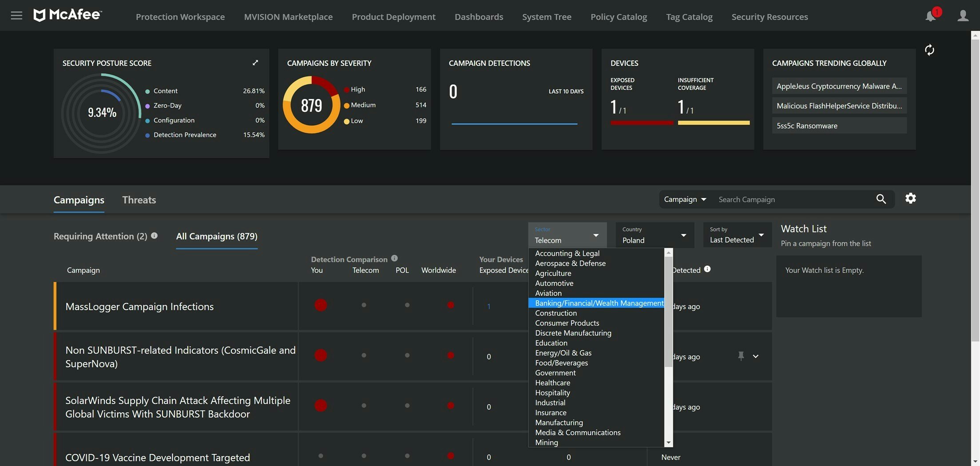Viewport: 980px width, 466px height.
Task: Click in the Search Campaign field
Action: [x=793, y=199]
